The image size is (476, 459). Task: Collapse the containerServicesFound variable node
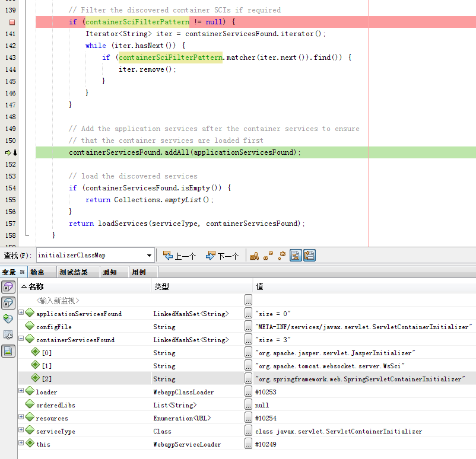pyautogui.click(x=21, y=338)
